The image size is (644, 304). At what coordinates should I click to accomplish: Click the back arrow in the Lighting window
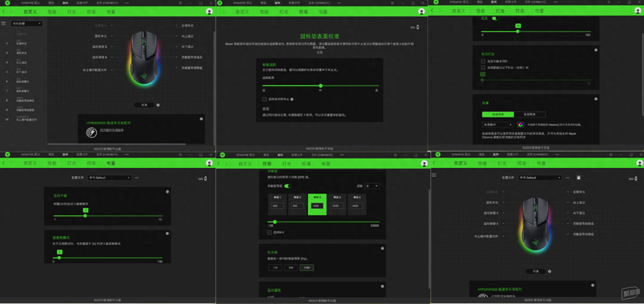pos(432,11)
